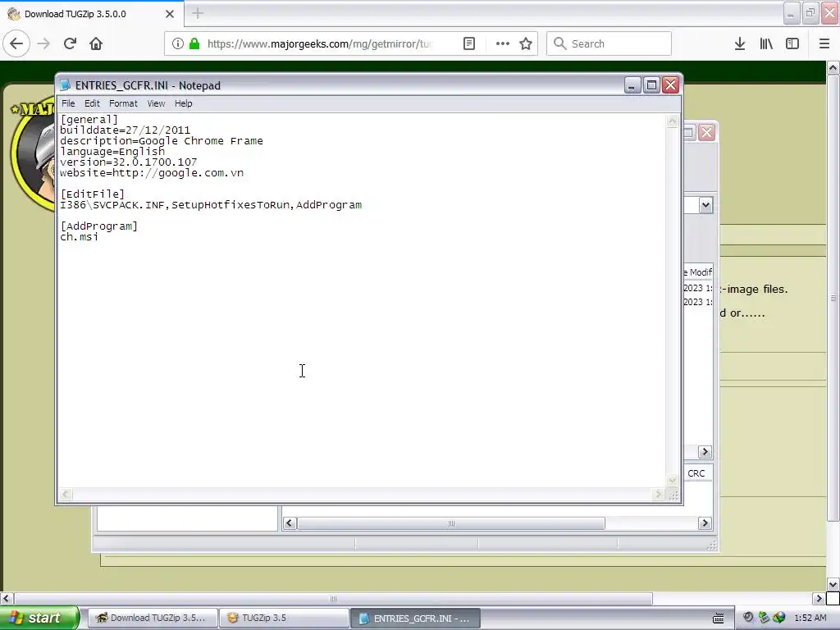This screenshot has width=840, height=630.
Task: Click the [EditFile] section header
Action: click(92, 194)
